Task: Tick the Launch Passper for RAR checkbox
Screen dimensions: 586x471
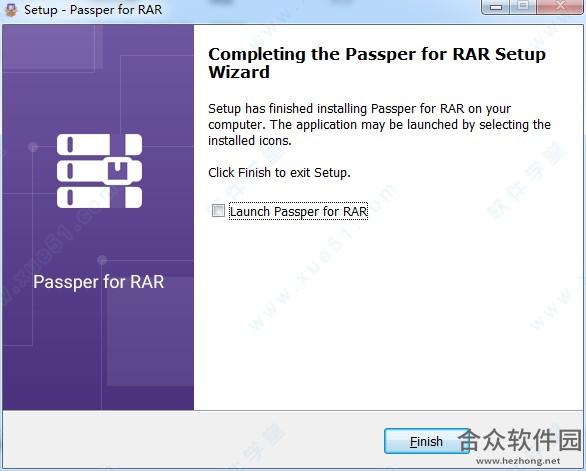Action: click(x=218, y=210)
